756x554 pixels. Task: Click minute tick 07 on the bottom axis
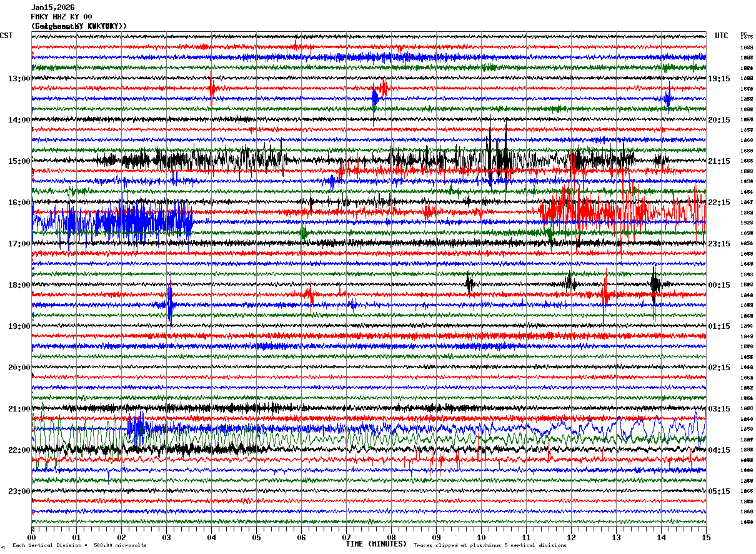pos(346,537)
